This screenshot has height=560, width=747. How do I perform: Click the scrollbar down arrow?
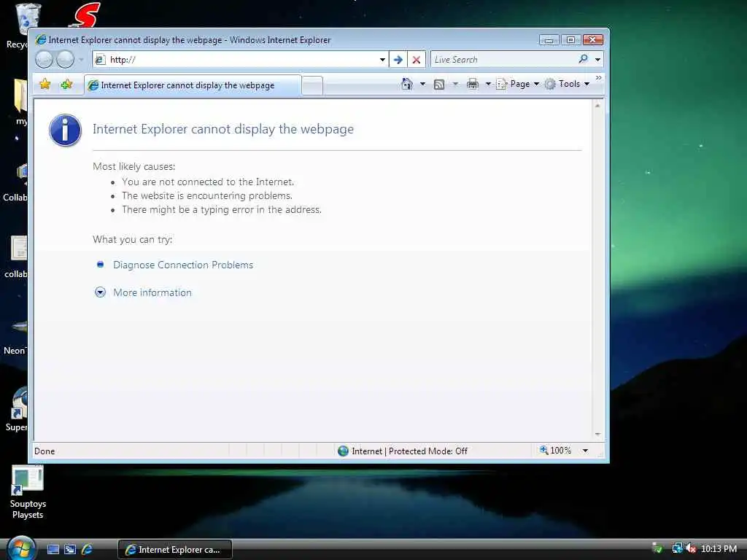[597, 435]
